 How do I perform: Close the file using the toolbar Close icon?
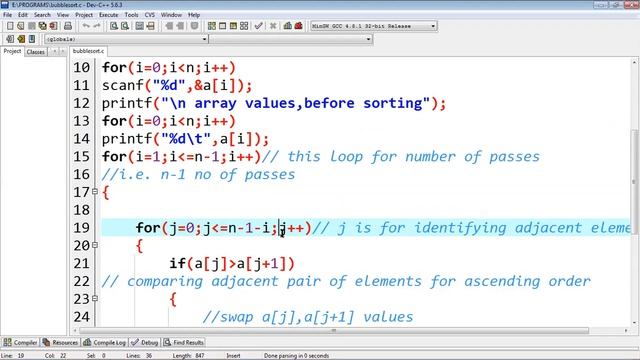(x=53, y=26)
